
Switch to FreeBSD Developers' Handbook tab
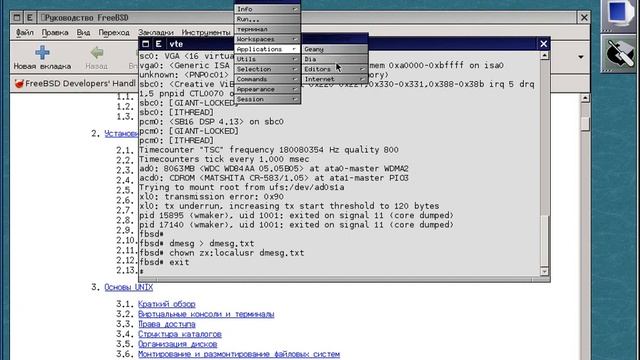[76, 84]
